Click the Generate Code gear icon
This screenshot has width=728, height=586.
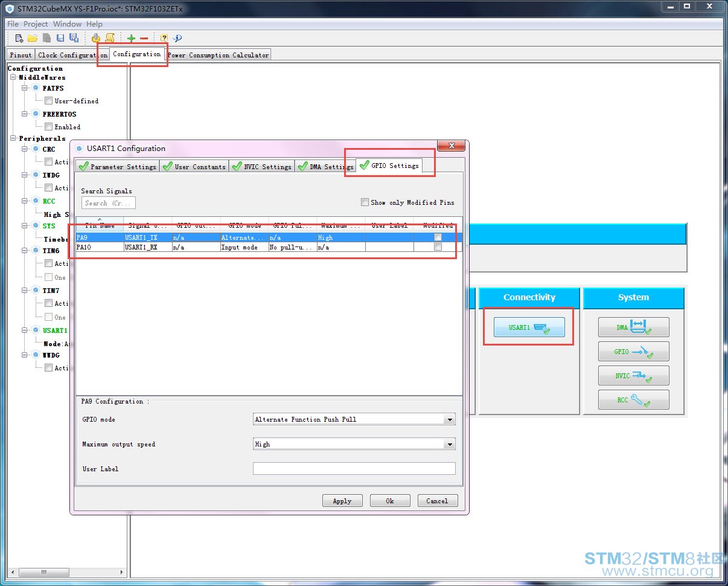click(96, 38)
